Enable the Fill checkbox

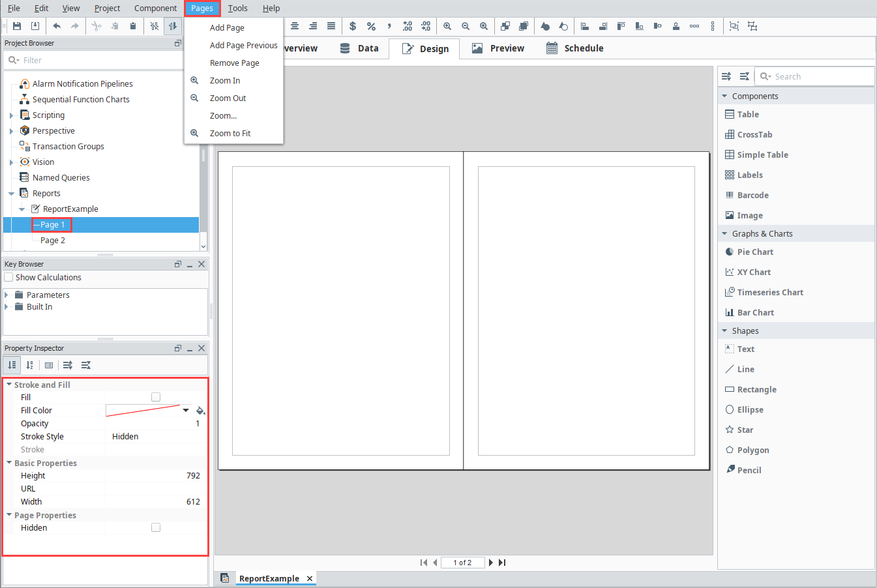point(156,397)
